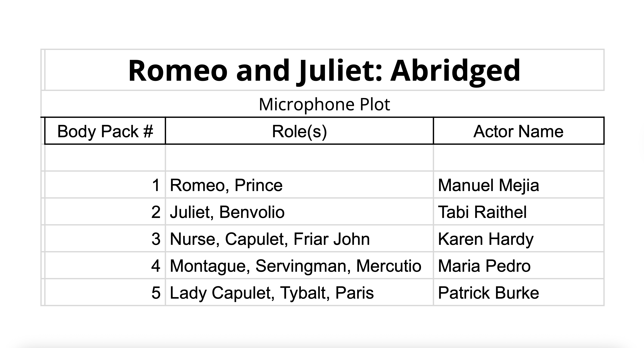Select the 'Montague, Servingman, Mercutio' cell
Viewport: 644px width, 348px height.
[x=299, y=266]
